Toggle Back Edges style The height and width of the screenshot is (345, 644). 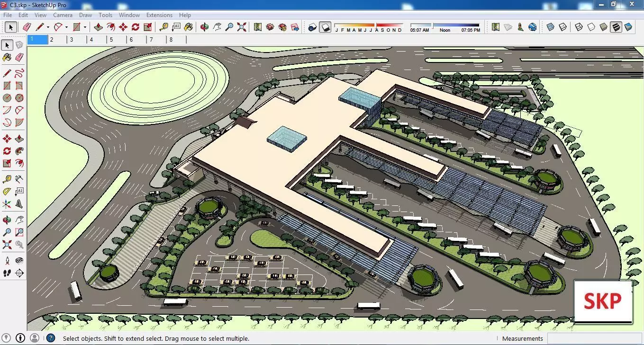562,27
